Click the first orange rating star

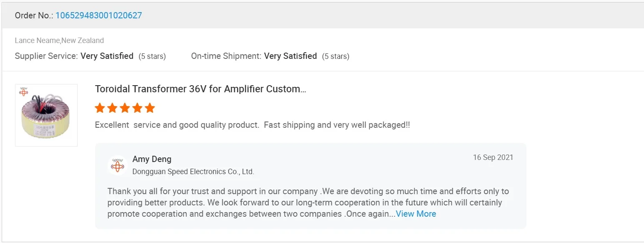pyautogui.click(x=100, y=109)
